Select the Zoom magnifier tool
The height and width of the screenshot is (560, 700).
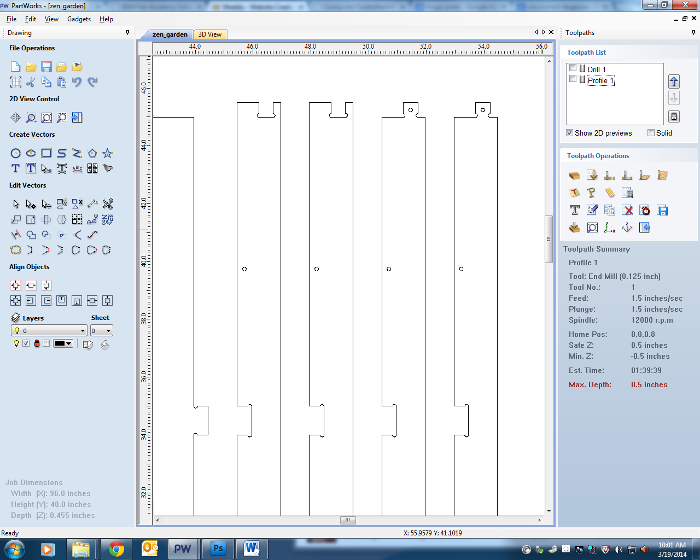click(31, 117)
